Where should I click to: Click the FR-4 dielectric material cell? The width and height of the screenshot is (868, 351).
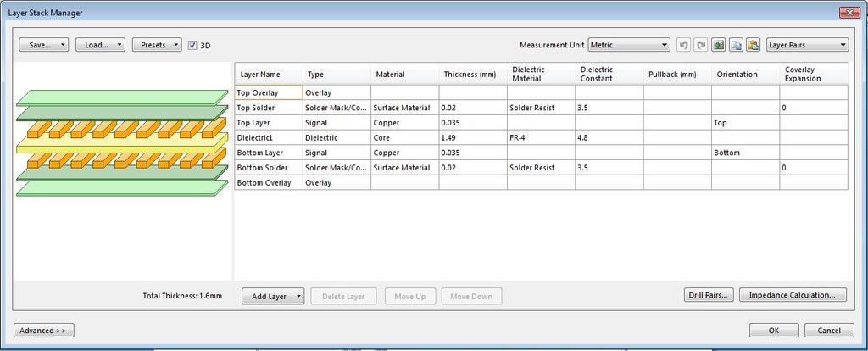point(541,137)
